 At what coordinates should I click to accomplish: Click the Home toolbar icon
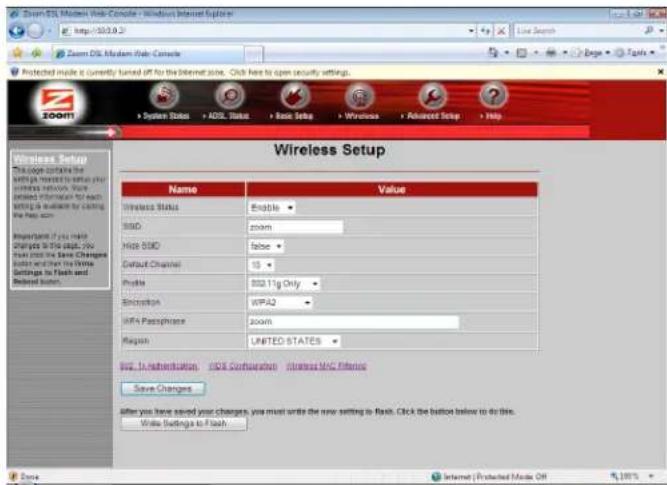[493, 53]
